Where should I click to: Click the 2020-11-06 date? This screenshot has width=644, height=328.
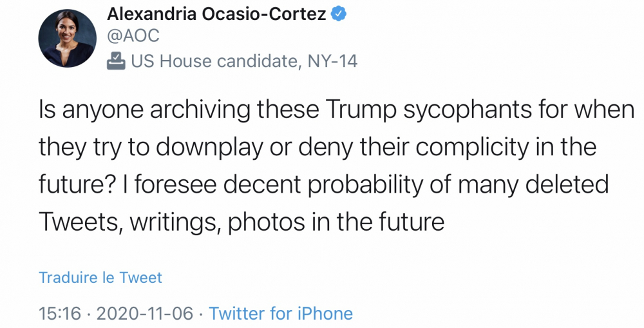(x=144, y=314)
